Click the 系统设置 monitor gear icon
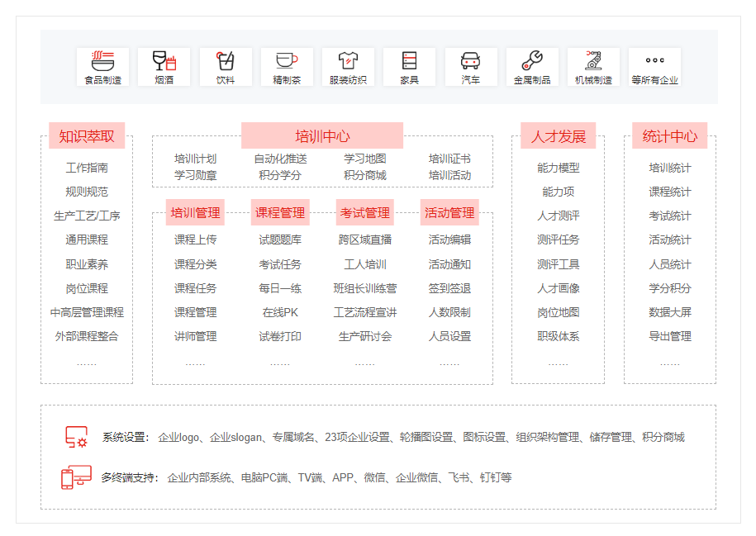The width and height of the screenshot is (756, 536). click(77, 437)
